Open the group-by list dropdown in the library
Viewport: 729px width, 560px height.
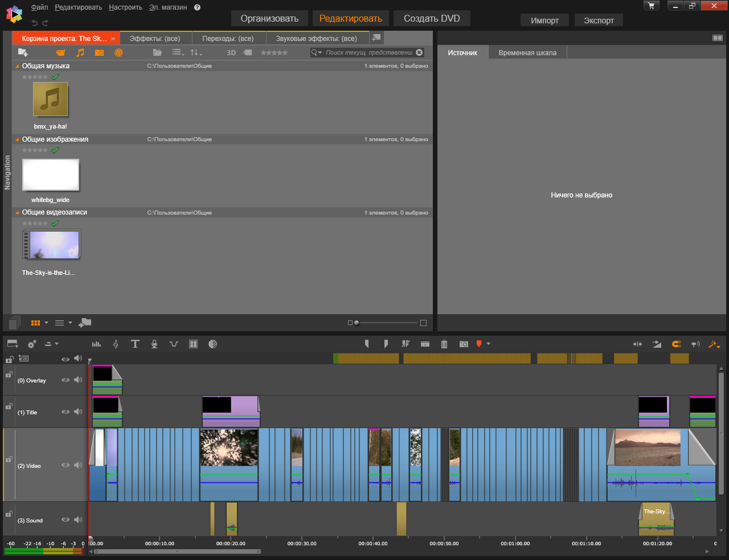(x=178, y=52)
